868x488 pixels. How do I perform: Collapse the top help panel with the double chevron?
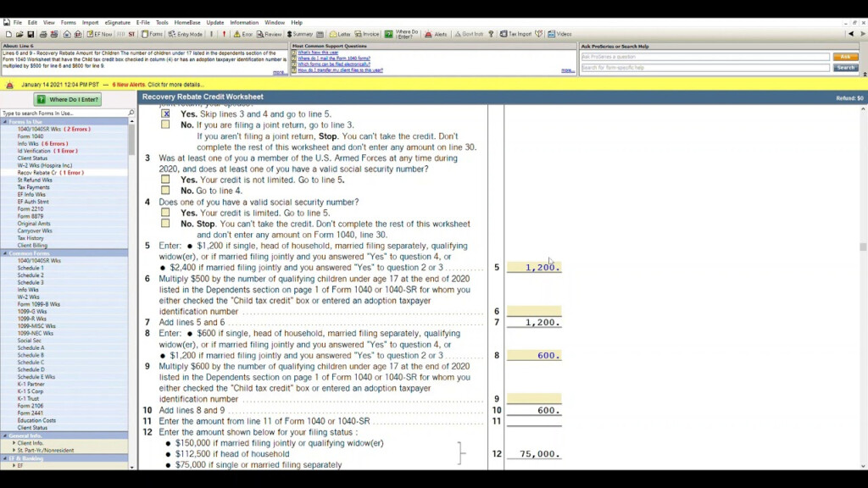864,74
